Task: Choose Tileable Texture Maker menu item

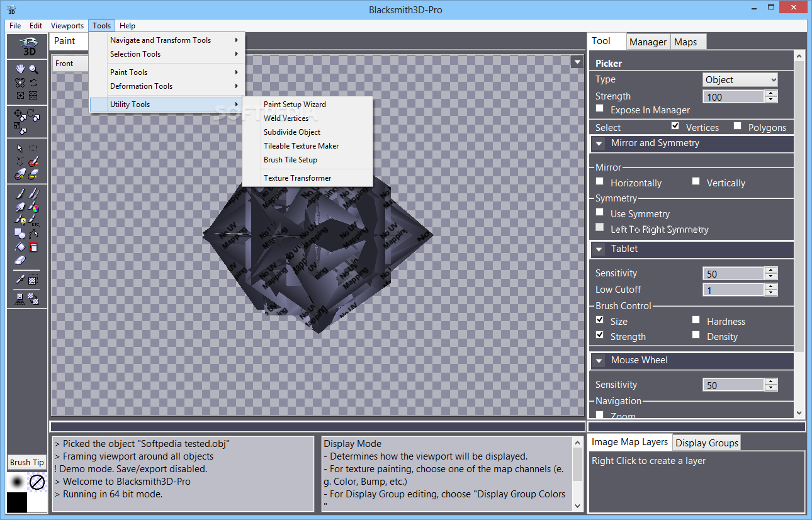Action: (307, 146)
